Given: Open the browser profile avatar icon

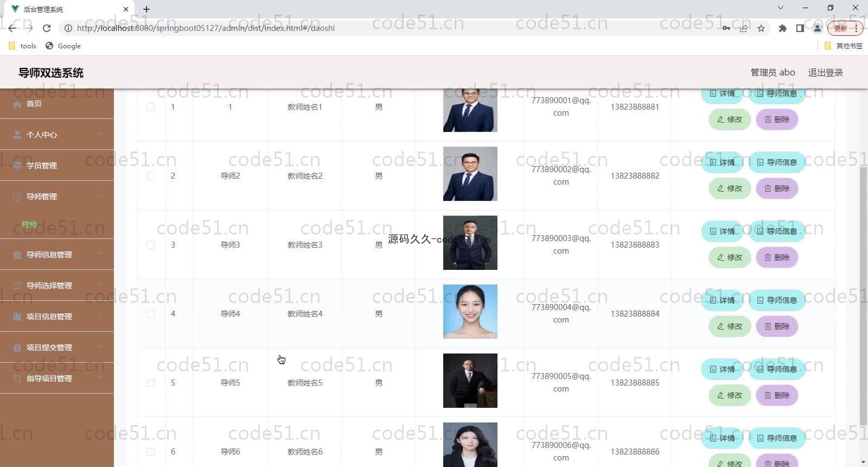Looking at the screenshot, I should coord(817,28).
